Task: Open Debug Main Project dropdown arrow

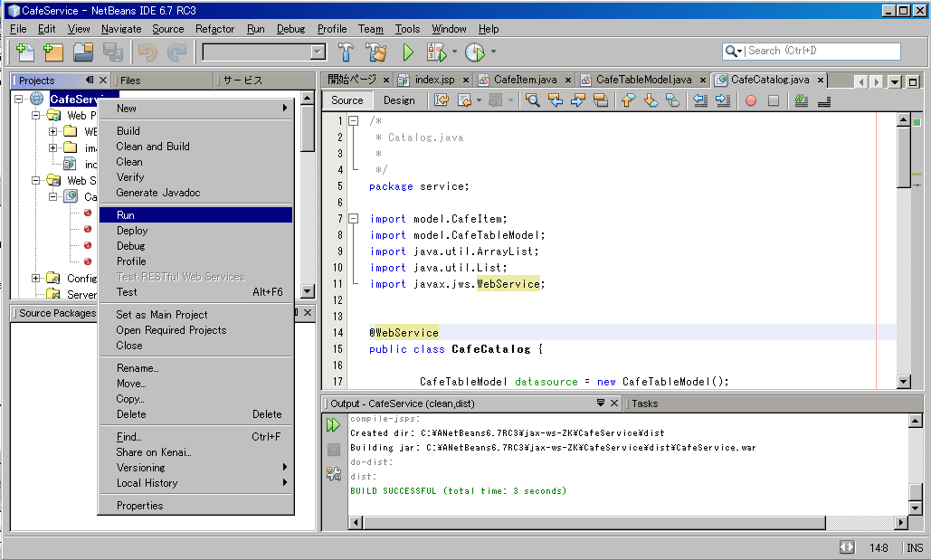Action: pos(455,52)
